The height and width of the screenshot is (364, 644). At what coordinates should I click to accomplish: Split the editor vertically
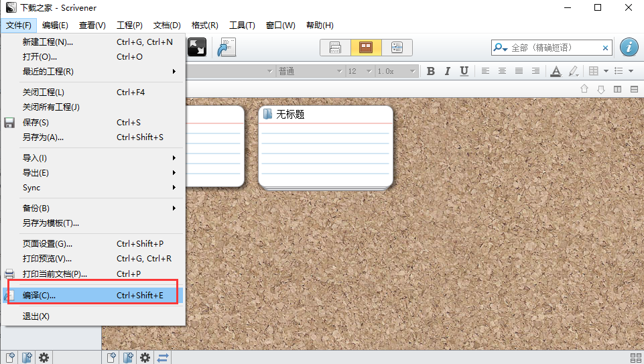(x=617, y=89)
